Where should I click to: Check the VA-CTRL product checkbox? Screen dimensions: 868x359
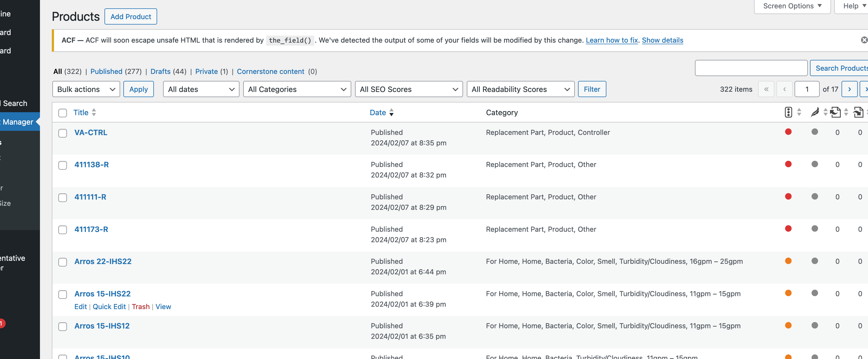pos(63,133)
